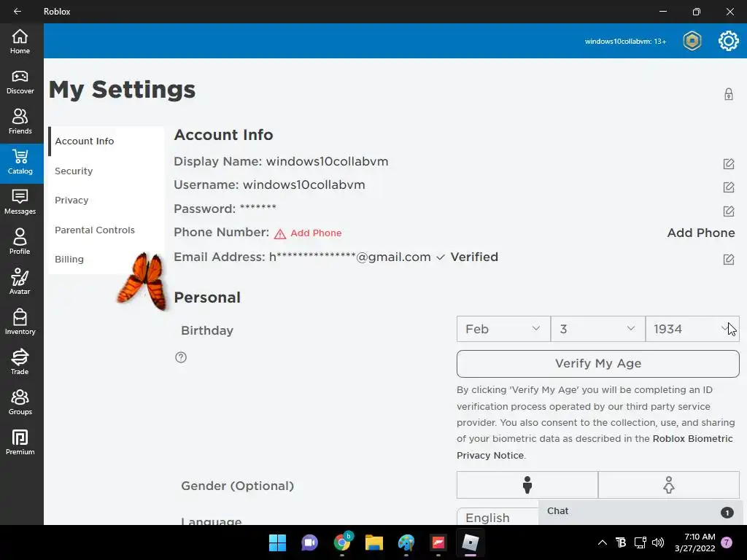Open the Discover sidebar page
Image resolution: width=747 pixels, height=560 pixels.
pyautogui.click(x=20, y=82)
